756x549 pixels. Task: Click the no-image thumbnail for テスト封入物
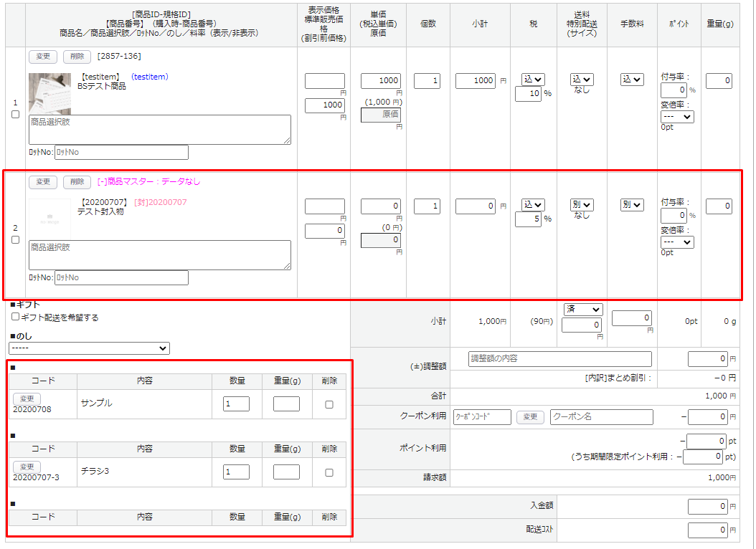click(49, 218)
